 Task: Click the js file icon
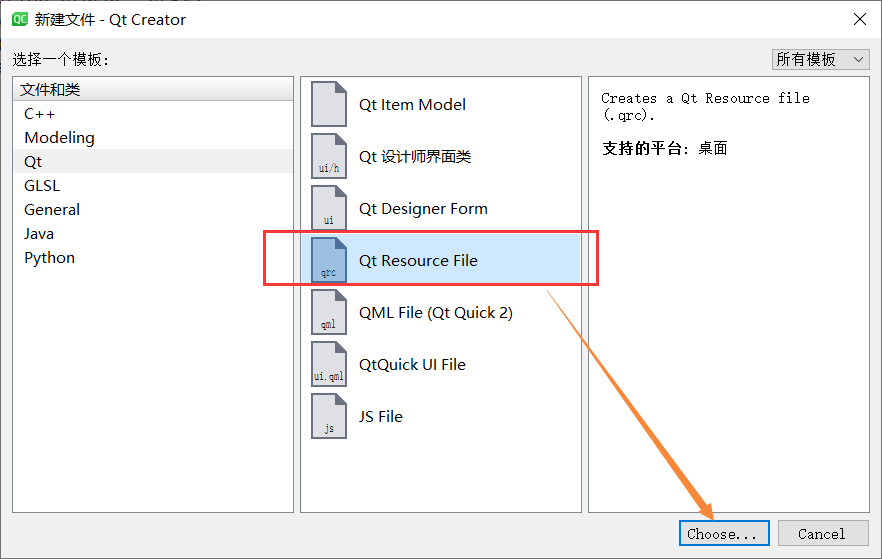(328, 417)
